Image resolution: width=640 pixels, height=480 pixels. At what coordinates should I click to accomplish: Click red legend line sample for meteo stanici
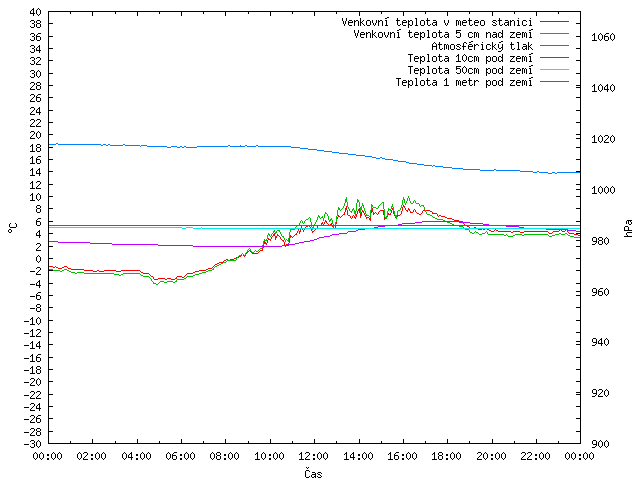pyautogui.click(x=554, y=22)
